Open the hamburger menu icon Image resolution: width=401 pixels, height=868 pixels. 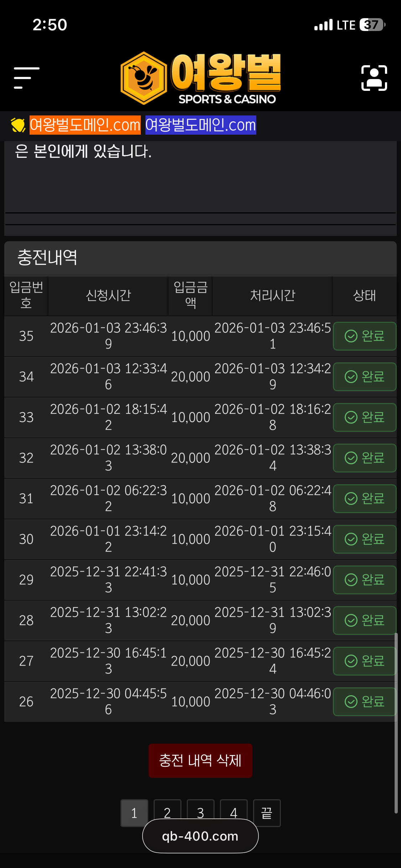(26, 78)
